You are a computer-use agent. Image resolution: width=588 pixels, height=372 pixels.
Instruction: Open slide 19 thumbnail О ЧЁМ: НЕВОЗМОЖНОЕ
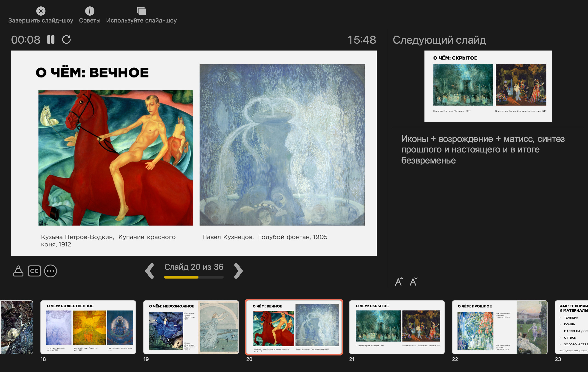(191, 327)
